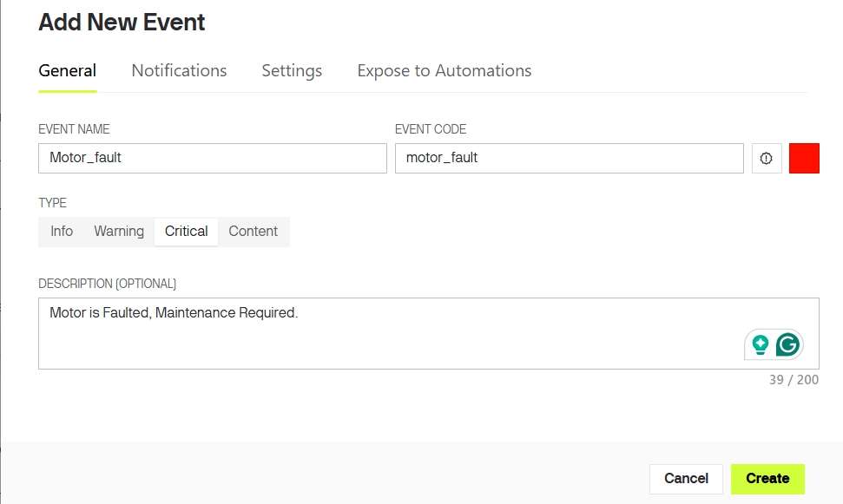Cancel adding the new event
Viewport: 843px width, 504px height.
(686, 479)
